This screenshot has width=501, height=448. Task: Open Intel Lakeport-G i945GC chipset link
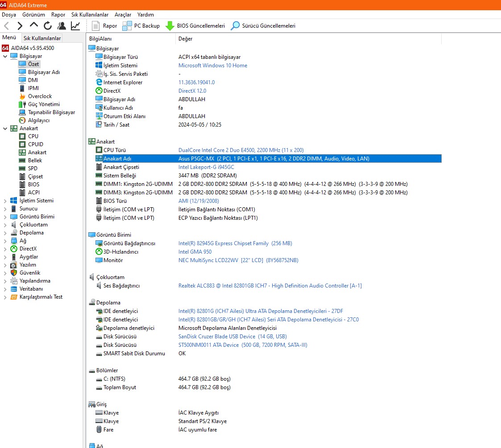pyautogui.click(x=206, y=167)
